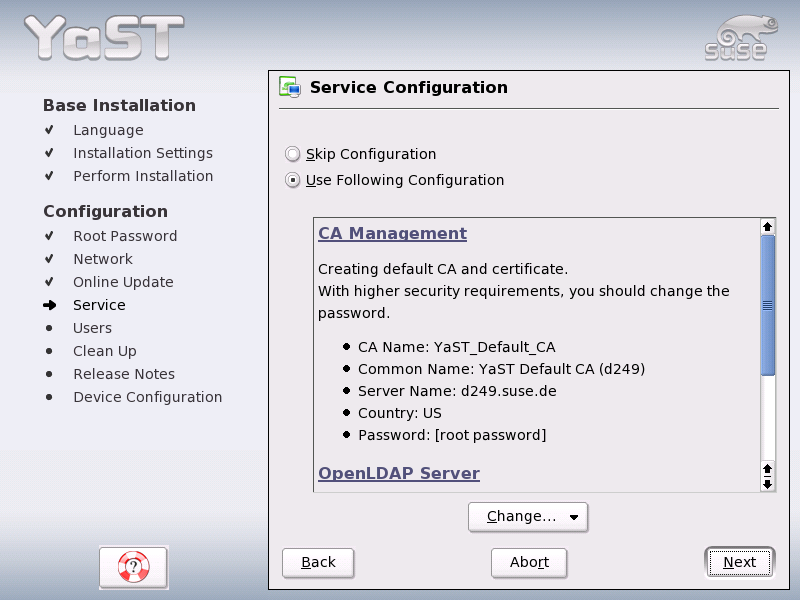Go back with the Back button

point(318,562)
